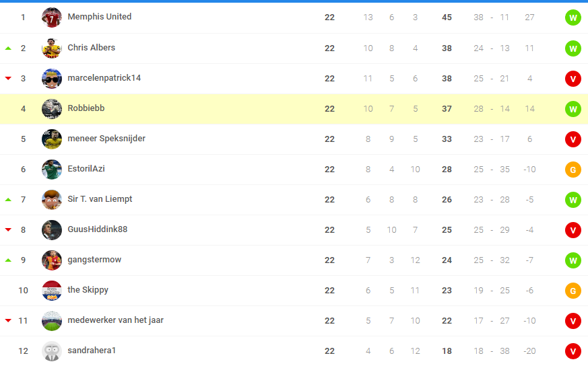
Task: Click the stadium avatar of medewerker van het jaar
Action: [x=52, y=321]
